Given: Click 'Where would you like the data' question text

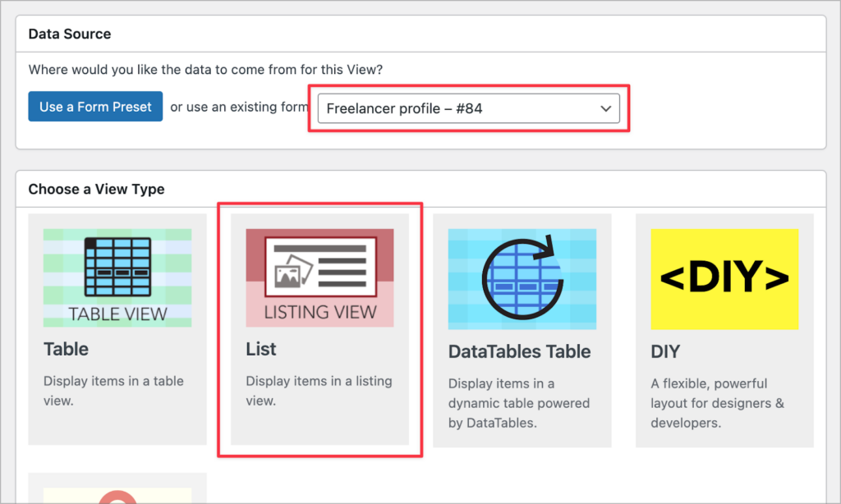Looking at the screenshot, I should point(205,70).
